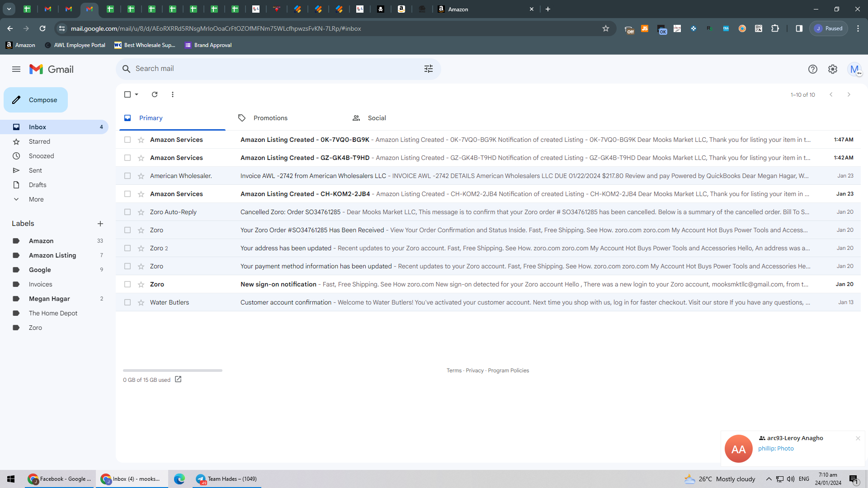
Task: Open the select dropdown arrow beside checkbox
Action: 137,94
